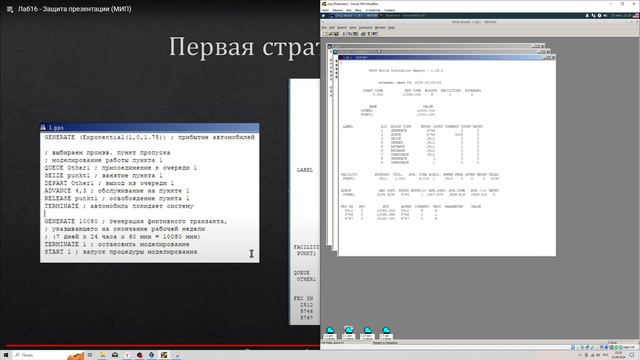This screenshot has height=360, width=640.
Task: Open the View menu in GPSS World
Action: click(353, 27)
